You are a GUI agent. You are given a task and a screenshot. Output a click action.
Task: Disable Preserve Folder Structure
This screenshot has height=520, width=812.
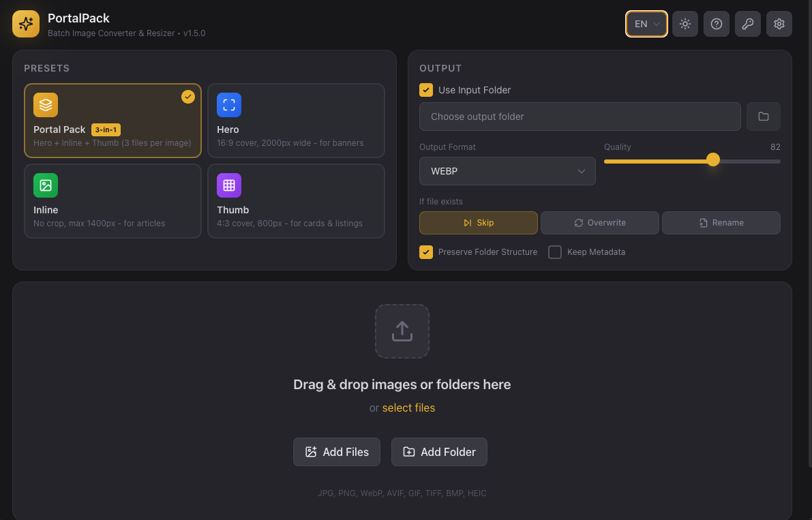[426, 252]
